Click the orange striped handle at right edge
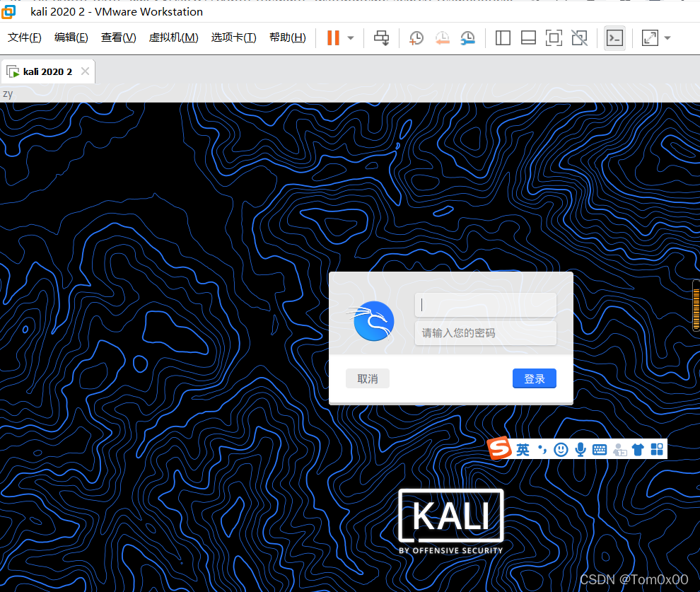 tap(696, 306)
